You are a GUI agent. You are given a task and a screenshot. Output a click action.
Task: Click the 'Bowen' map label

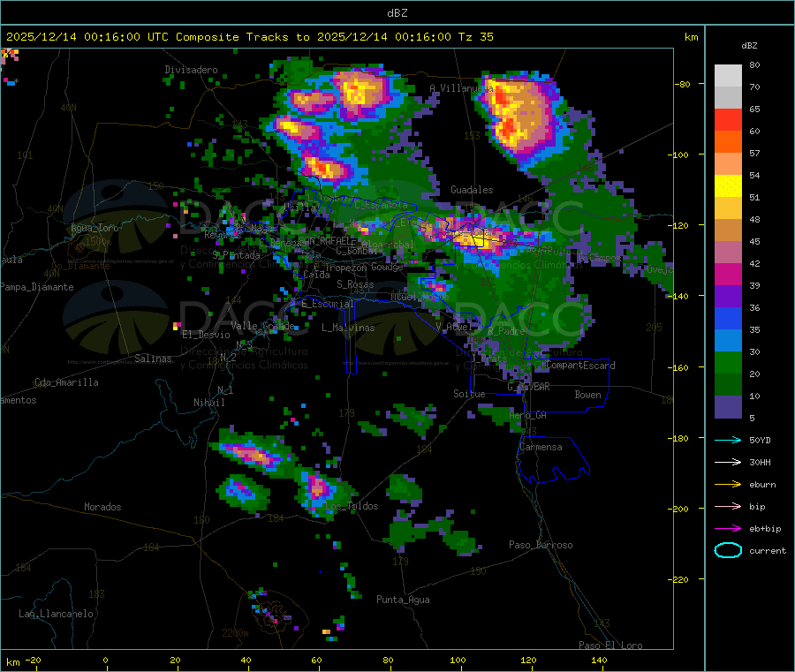pos(587,395)
